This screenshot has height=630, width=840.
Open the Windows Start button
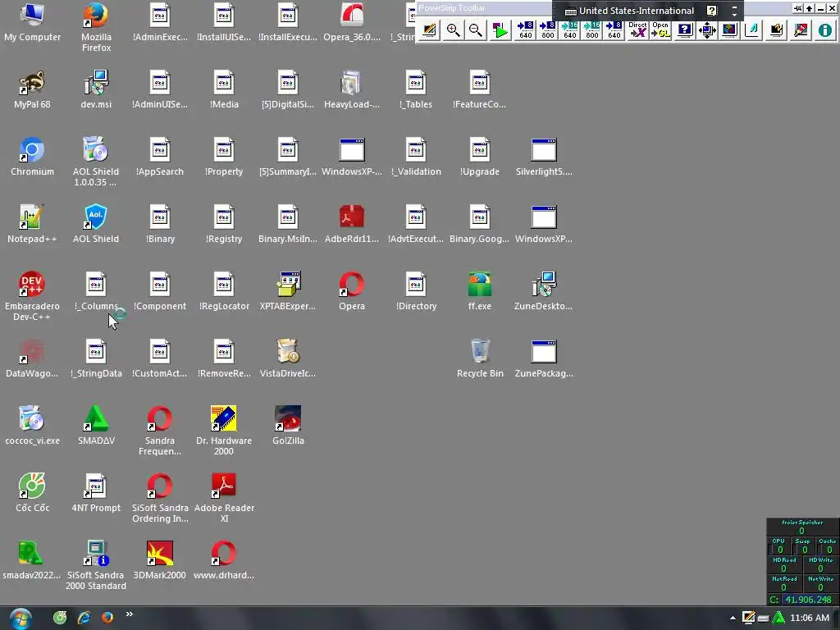pyautogui.click(x=21, y=619)
